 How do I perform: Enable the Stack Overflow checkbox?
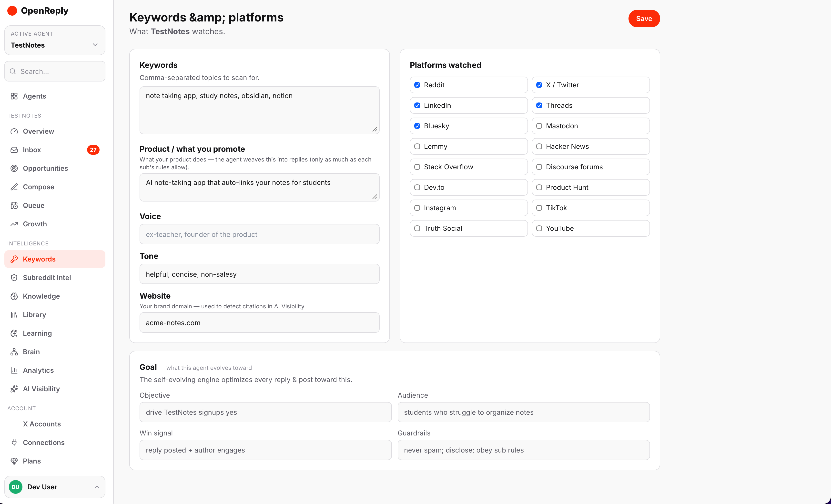(417, 167)
